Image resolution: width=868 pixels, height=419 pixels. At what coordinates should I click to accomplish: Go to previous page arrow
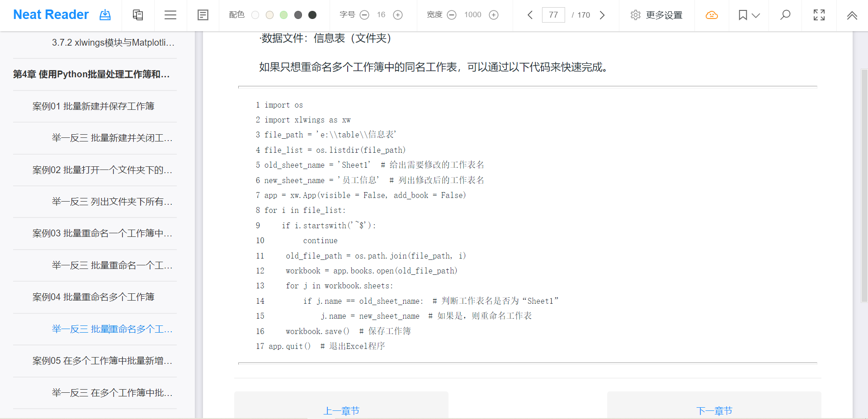coord(530,15)
